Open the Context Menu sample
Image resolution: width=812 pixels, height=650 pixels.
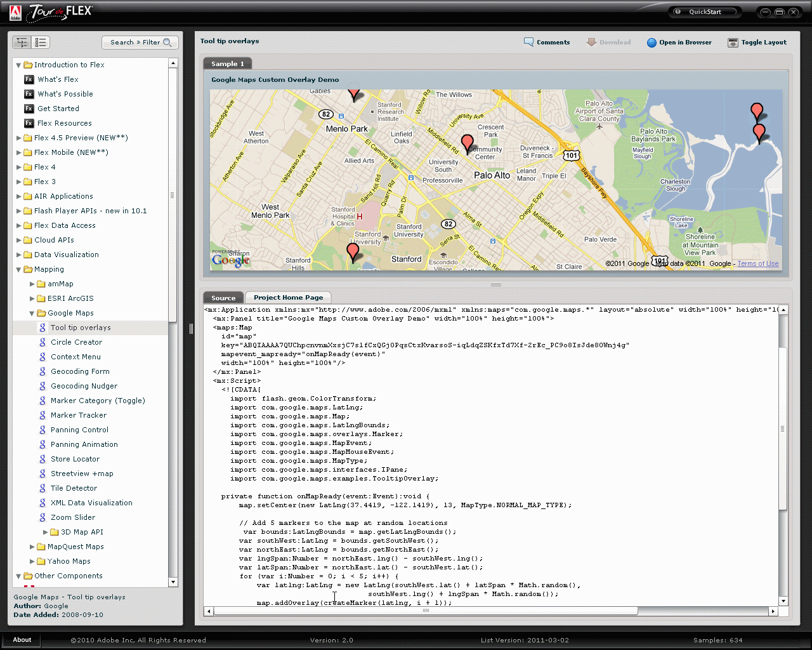75,357
